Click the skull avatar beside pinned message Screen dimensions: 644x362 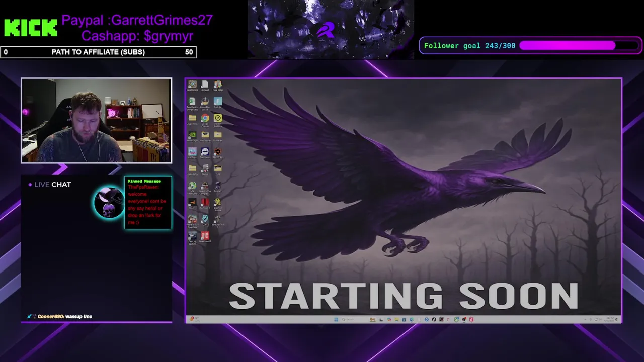click(108, 203)
